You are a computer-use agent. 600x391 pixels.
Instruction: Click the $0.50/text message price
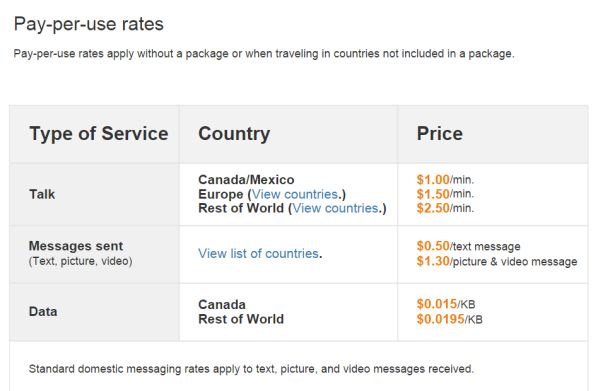pyautogui.click(x=468, y=246)
